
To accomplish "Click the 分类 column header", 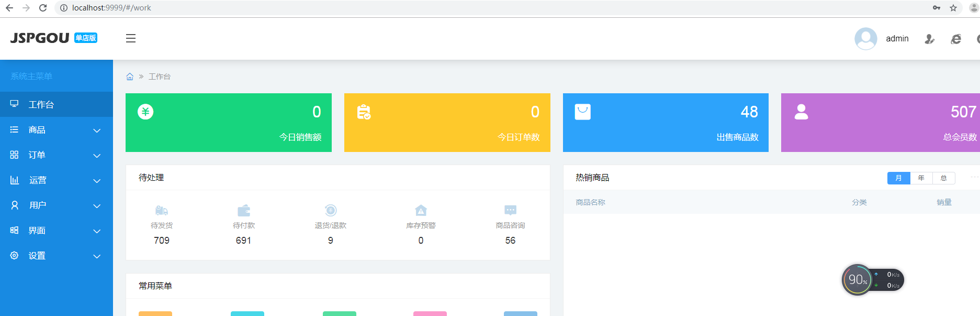I will [x=859, y=202].
